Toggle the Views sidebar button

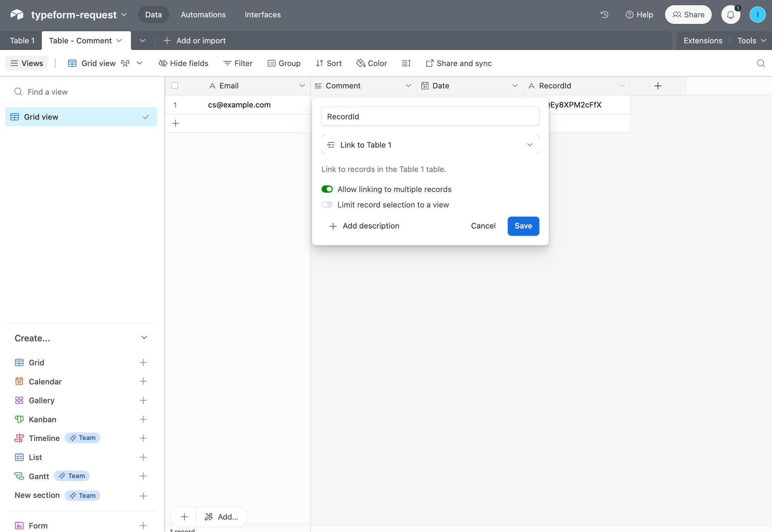[27, 63]
